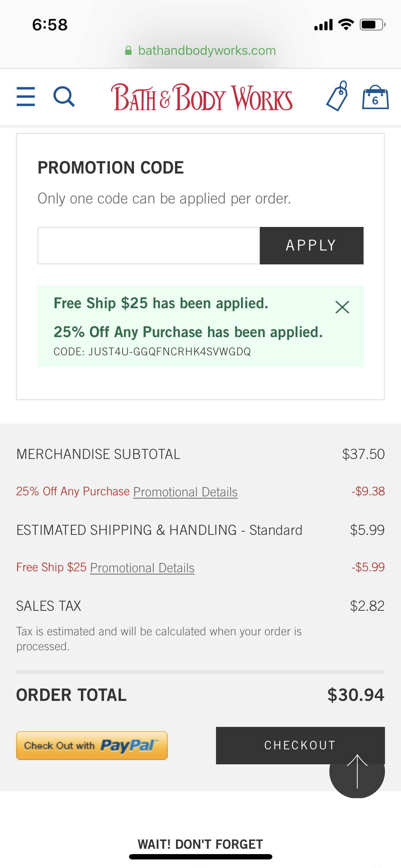Click the Bath & Body Works logo
This screenshot has height=868, width=401.
pyautogui.click(x=202, y=97)
